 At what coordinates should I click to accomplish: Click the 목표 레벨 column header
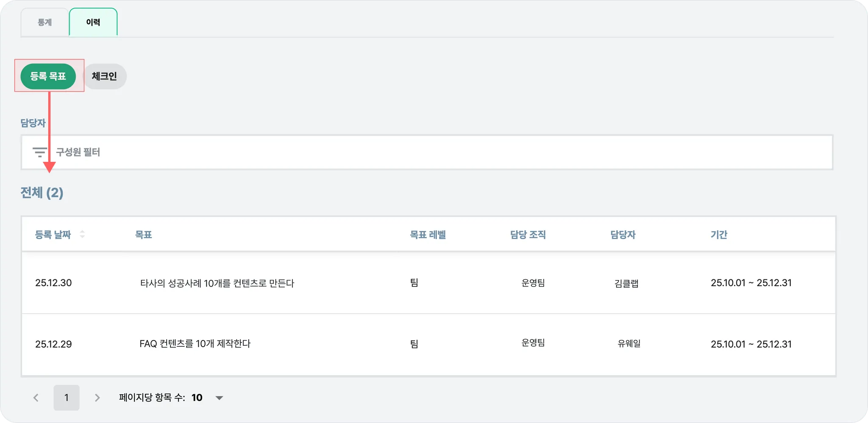coord(428,235)
